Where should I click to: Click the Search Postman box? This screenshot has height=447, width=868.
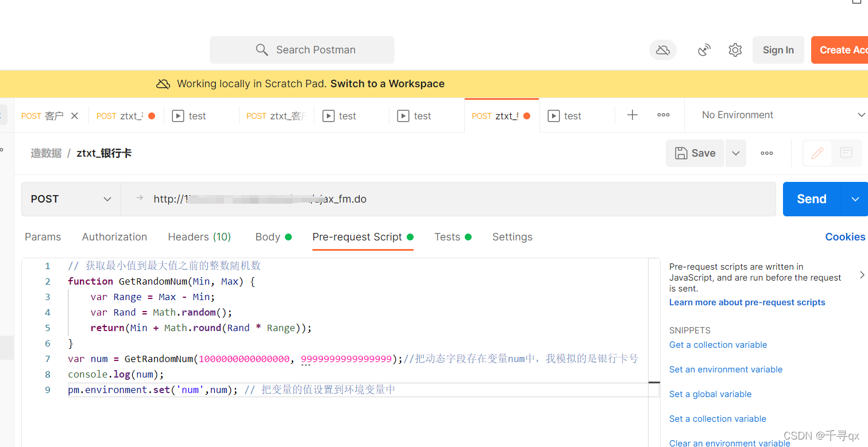302,50
